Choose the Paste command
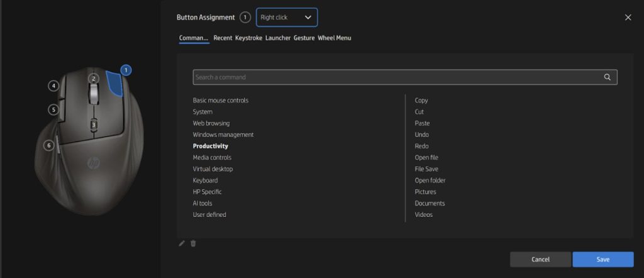The image size is (644, 278). (x=422, y=123)
